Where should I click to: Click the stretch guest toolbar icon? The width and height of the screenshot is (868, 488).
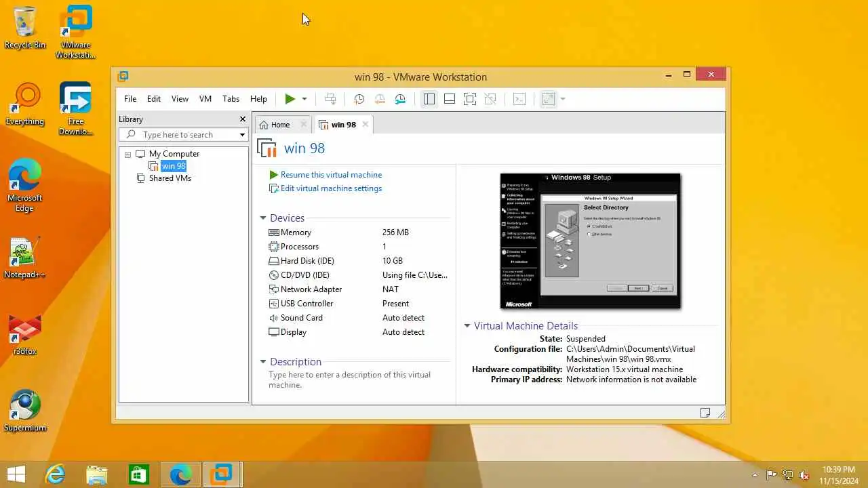point(549,99)
